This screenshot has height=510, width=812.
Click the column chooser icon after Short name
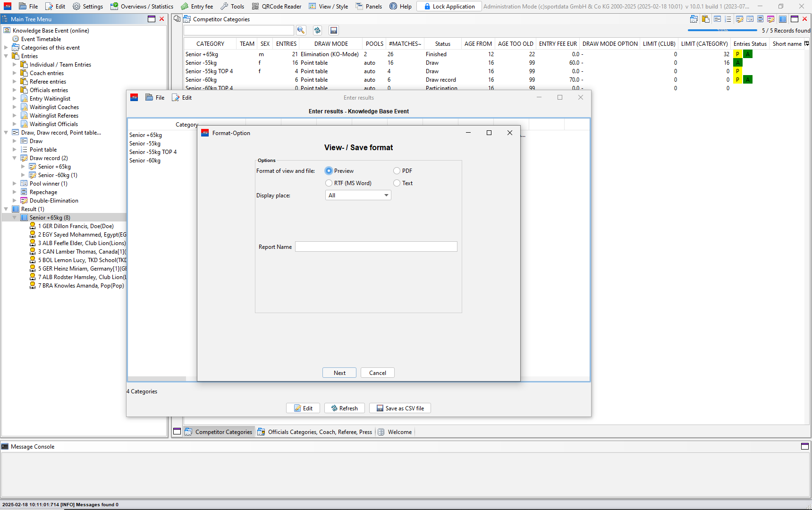coord(807,43)
